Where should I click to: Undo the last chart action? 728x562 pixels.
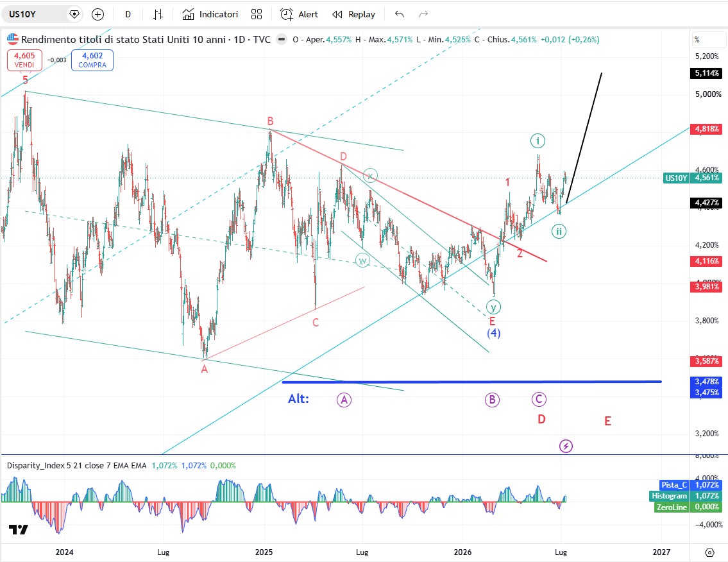pos(400,14)
